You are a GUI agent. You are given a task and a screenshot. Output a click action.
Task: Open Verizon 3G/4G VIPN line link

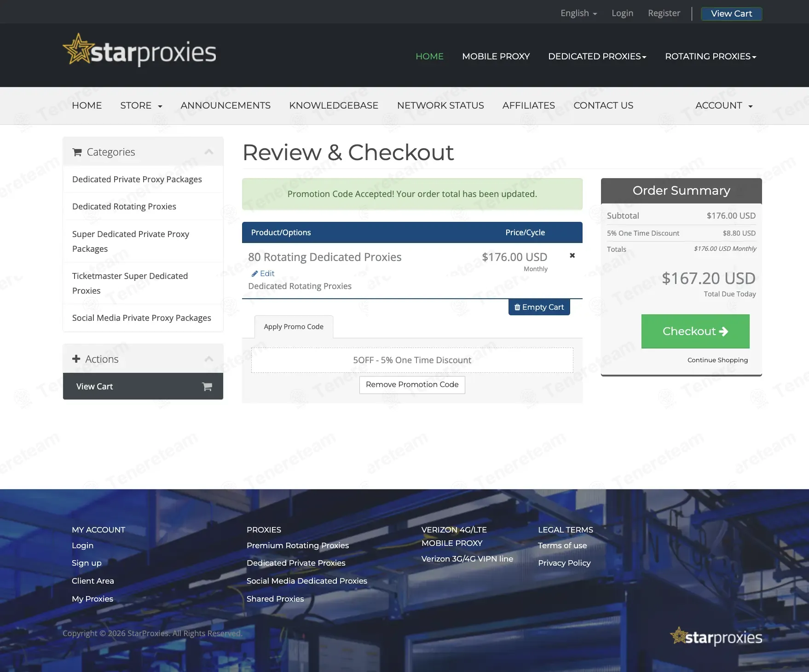pos(467,559)
